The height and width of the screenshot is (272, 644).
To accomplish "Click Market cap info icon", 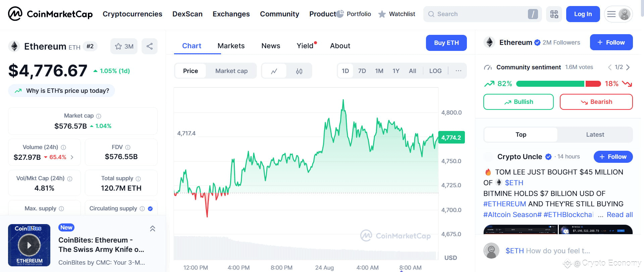I will (99, 116).
